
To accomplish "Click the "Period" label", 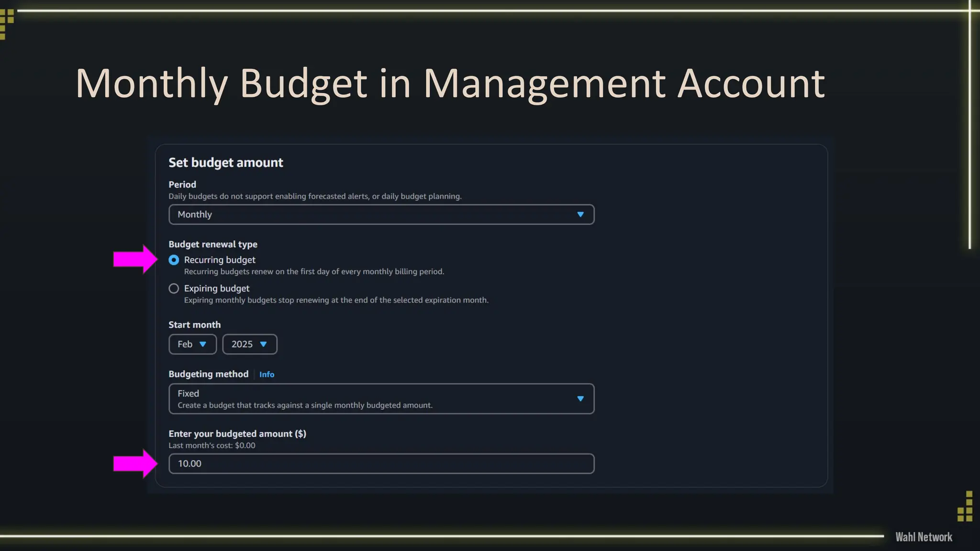I will 182,185.
